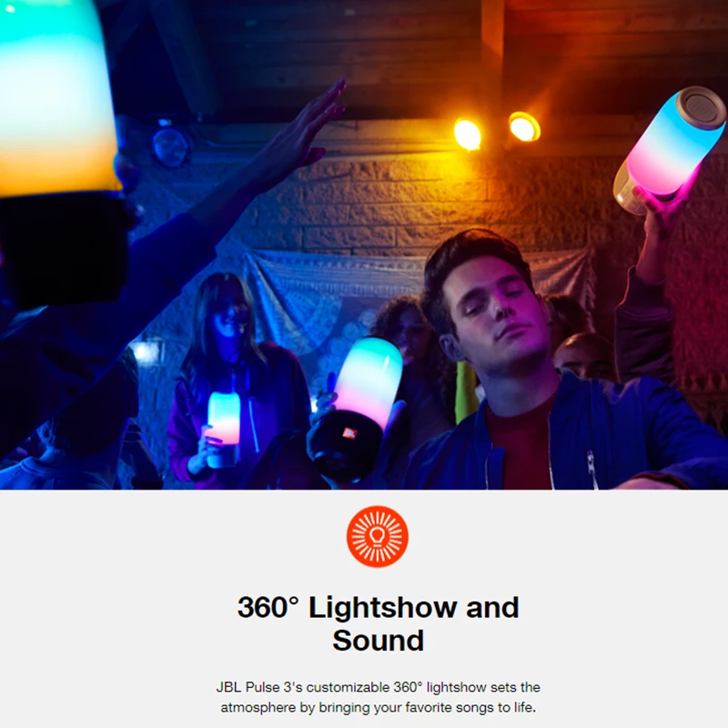
Task: Click the JBL logo on black speaker
Action: (x=349, y=434)
